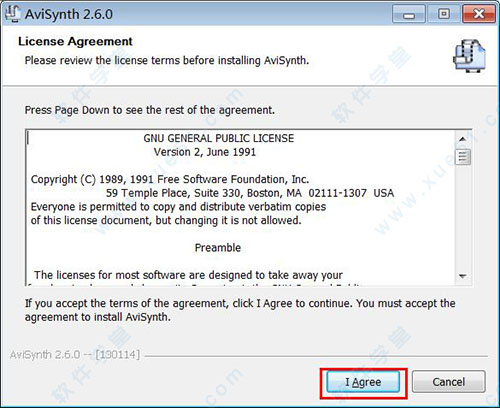Click the GNU GENERAL PUBLIC LICENSE heading
Viewport: 500px width, 408px height.
(219, 138)
